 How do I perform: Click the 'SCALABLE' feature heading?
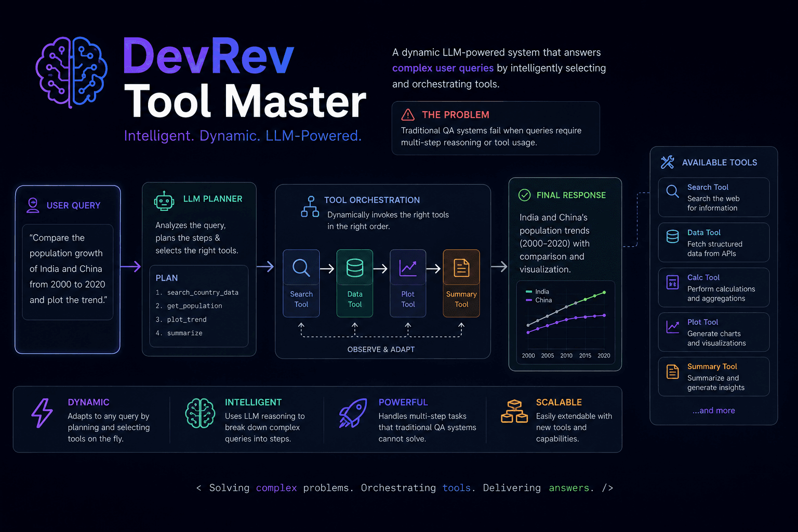559,402
